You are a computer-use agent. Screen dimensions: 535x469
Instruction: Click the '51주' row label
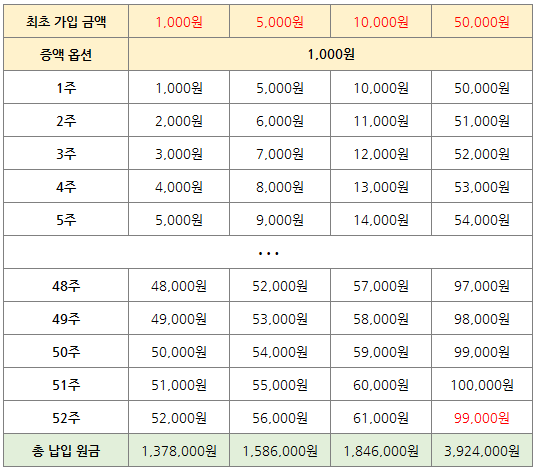[66, 384]
